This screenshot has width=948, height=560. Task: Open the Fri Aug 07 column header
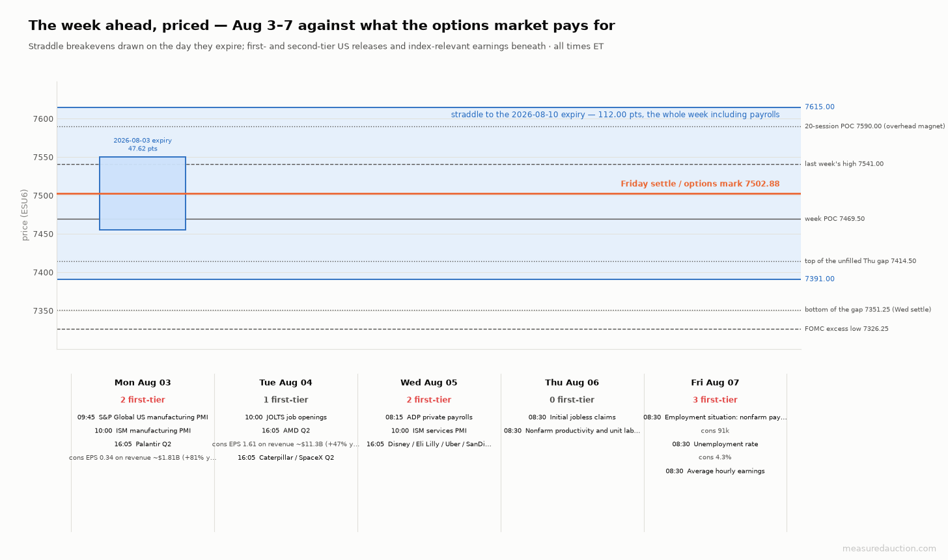tap(715, 383)
